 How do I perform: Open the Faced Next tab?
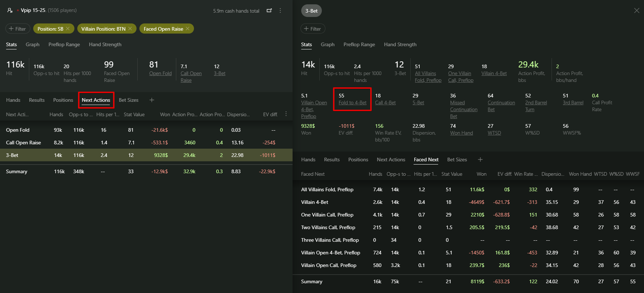(x=426, y=159)
